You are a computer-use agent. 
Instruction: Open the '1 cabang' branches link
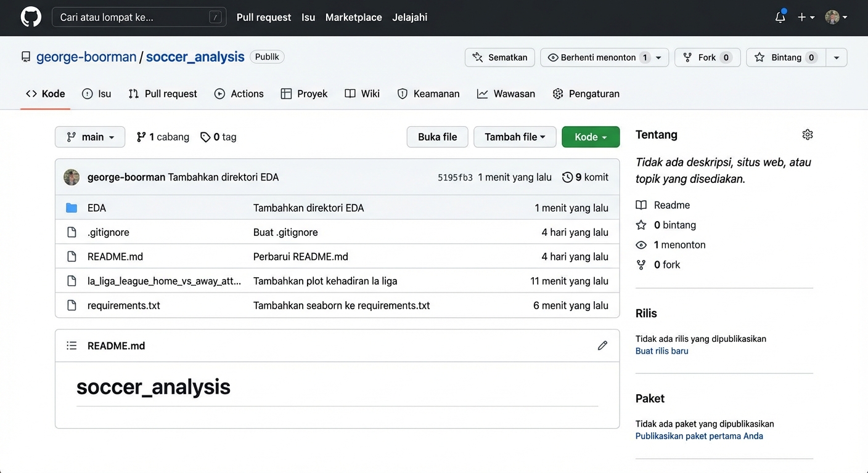pyautogui.click(x=163, y=137)
